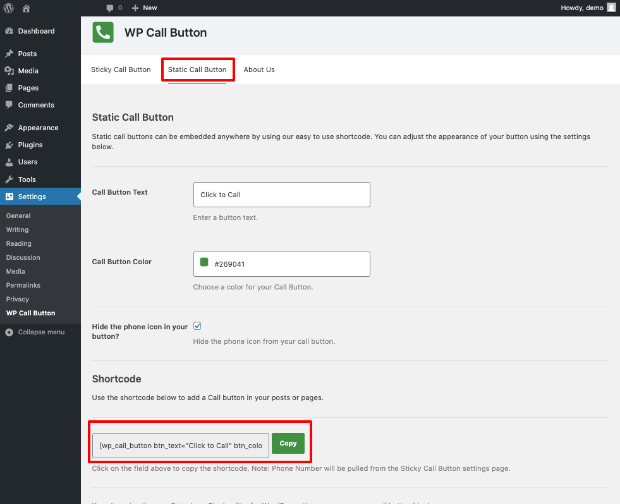Screen dimensions: 620x504
Task: Open Posts in the sidebar
Action: point(27,54)
